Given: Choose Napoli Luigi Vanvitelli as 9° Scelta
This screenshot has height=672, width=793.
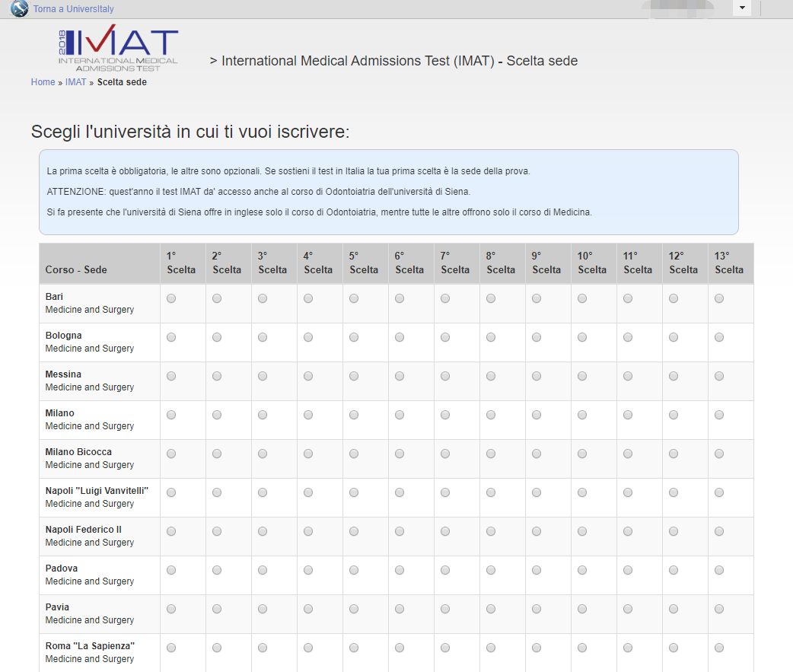Looking at the screenshot, I should [537, 492].
